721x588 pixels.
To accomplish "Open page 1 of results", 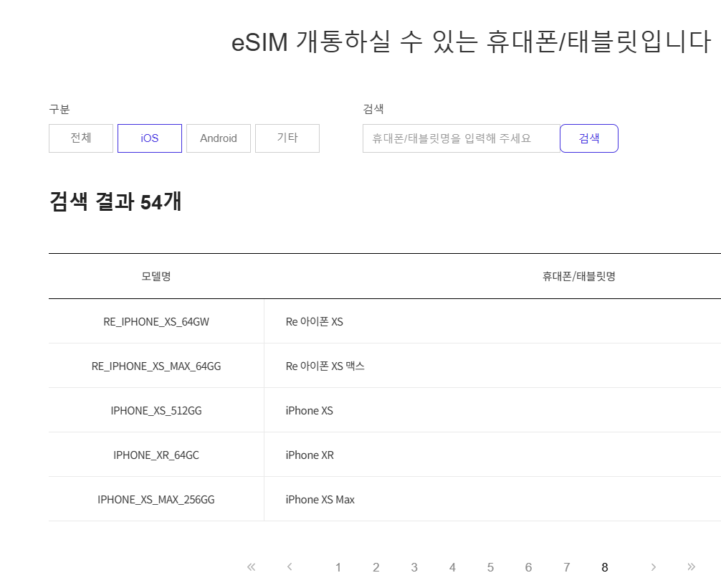I will (x=338, y=567).
